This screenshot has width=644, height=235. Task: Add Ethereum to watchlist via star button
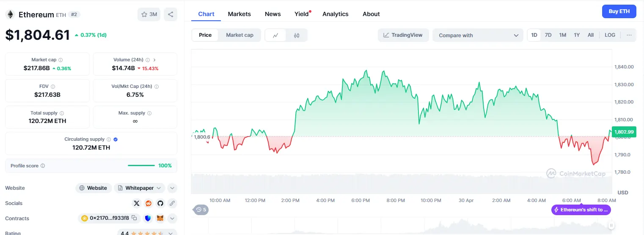point(149,14)
